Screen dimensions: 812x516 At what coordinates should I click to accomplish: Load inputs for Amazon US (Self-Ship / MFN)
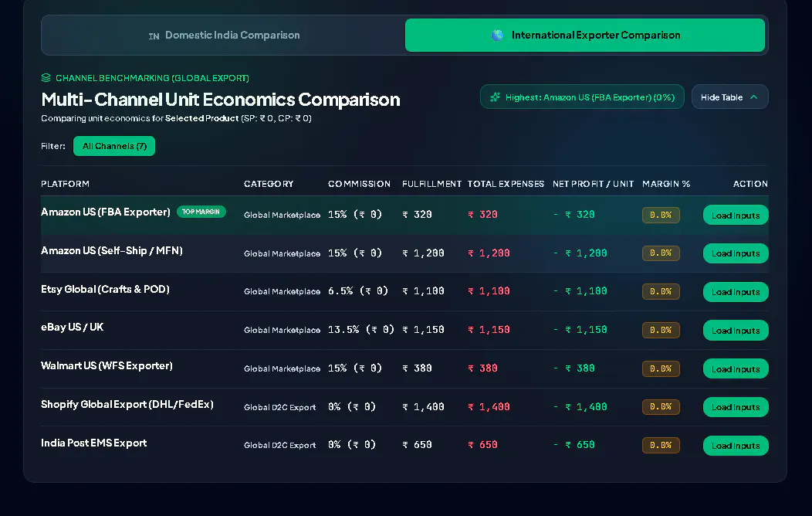(x=736, y=253)
